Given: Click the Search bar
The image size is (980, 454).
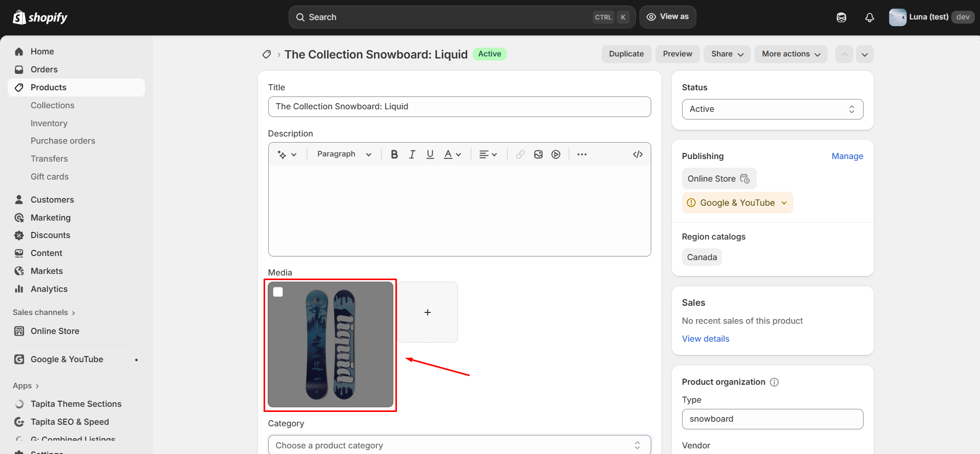Looking at the screenshot, I should pos(462,17).
